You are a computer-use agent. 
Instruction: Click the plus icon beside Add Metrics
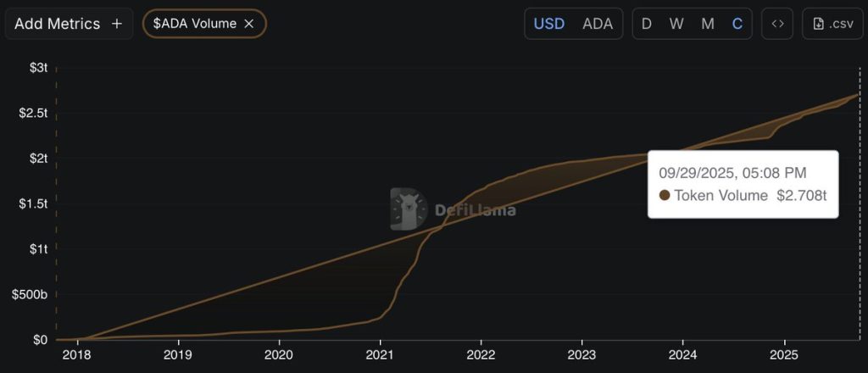117,24
